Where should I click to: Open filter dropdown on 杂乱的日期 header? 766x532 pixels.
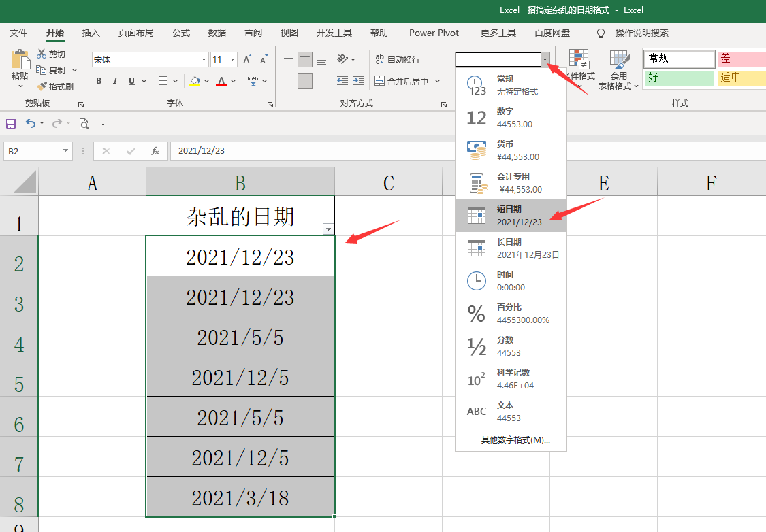(328, 229)
